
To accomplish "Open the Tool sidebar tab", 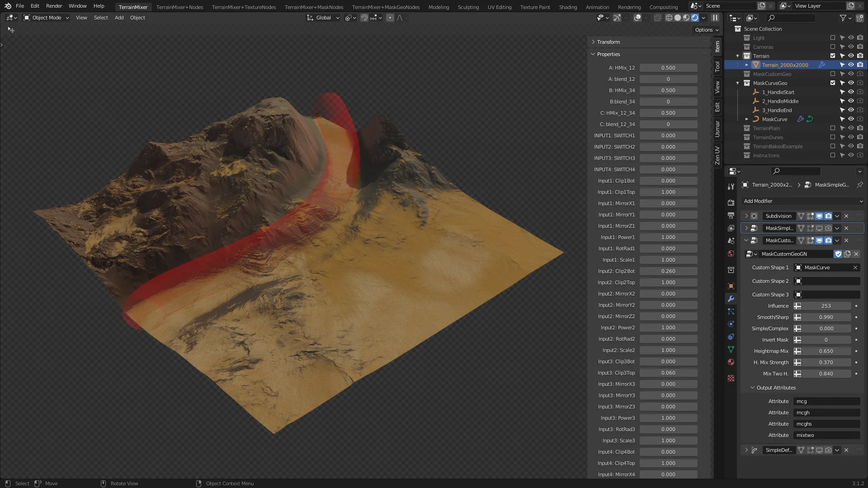I will [x=717, y=67].
